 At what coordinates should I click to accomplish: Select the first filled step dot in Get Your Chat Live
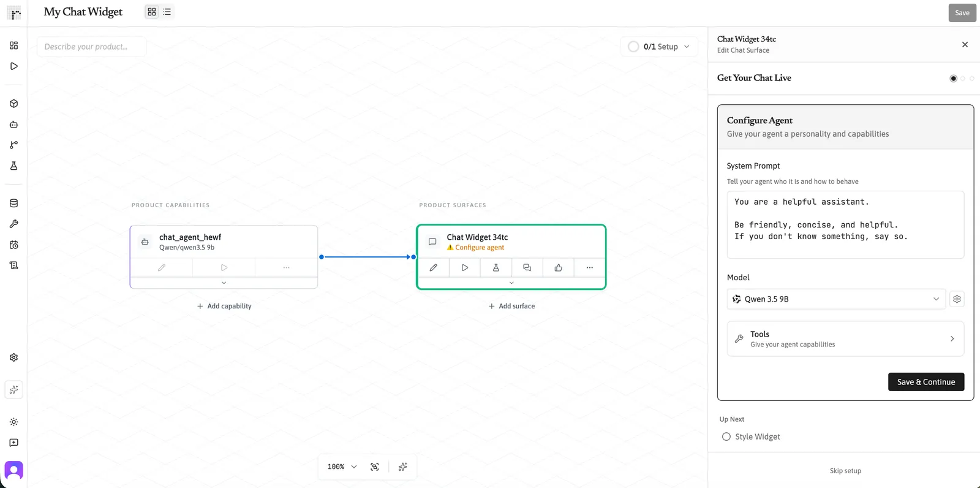pyautogui.click(x=953, y=78)
